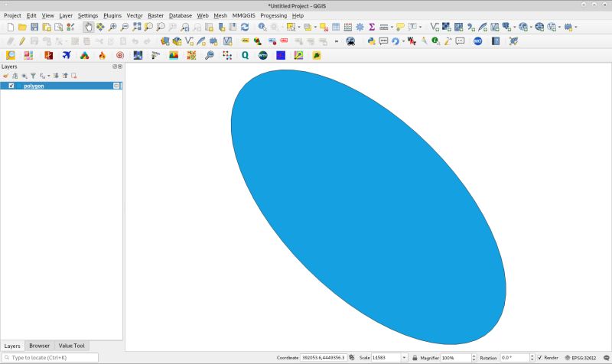This screenshot has width=612, height=364.
Task: Remove layer icon in Layers panel
Action: pos(73,76)
